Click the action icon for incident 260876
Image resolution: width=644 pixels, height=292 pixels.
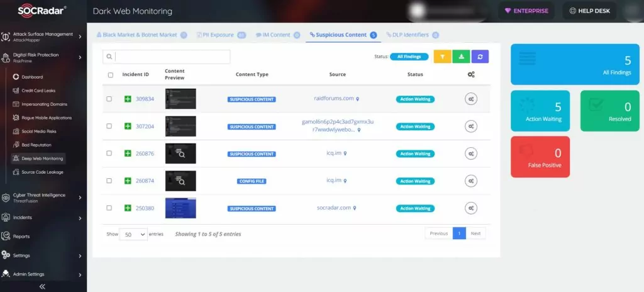point(471,154)
